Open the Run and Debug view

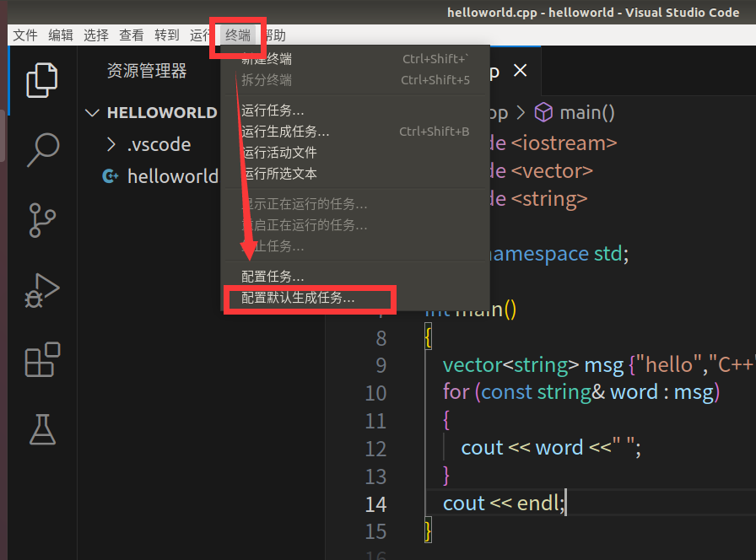click(42, 291)
